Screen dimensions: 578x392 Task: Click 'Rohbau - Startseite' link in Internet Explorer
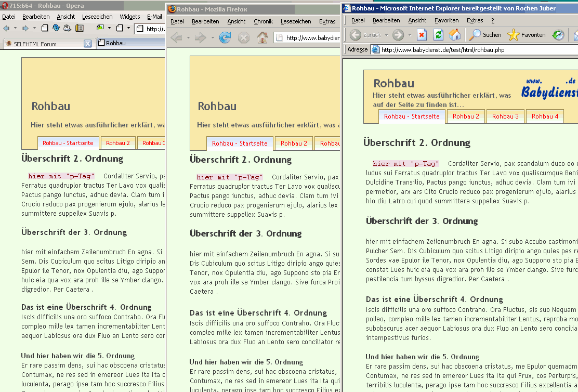(412, 116)
